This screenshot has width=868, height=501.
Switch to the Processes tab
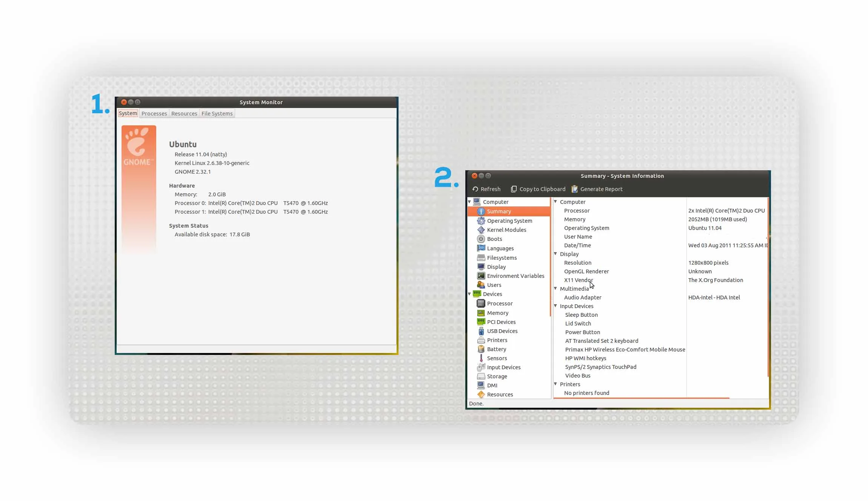tap(154, 114)
